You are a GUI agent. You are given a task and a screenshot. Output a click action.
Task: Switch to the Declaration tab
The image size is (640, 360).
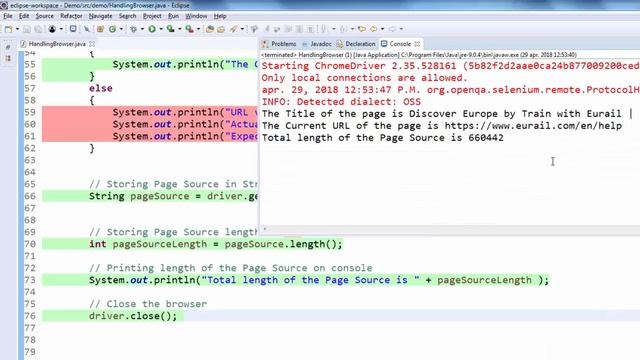[x=356, y=44]
